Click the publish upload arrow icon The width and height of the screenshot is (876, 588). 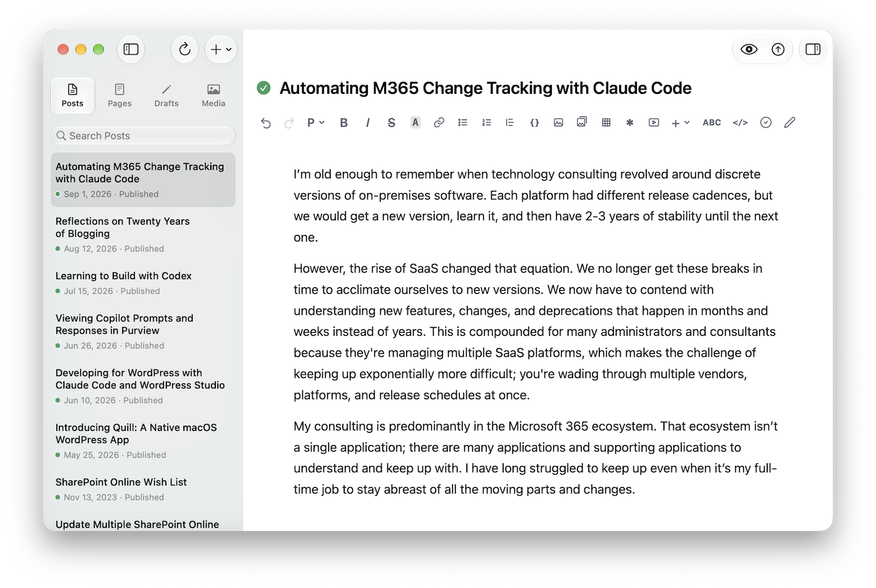tap(778, 49)
